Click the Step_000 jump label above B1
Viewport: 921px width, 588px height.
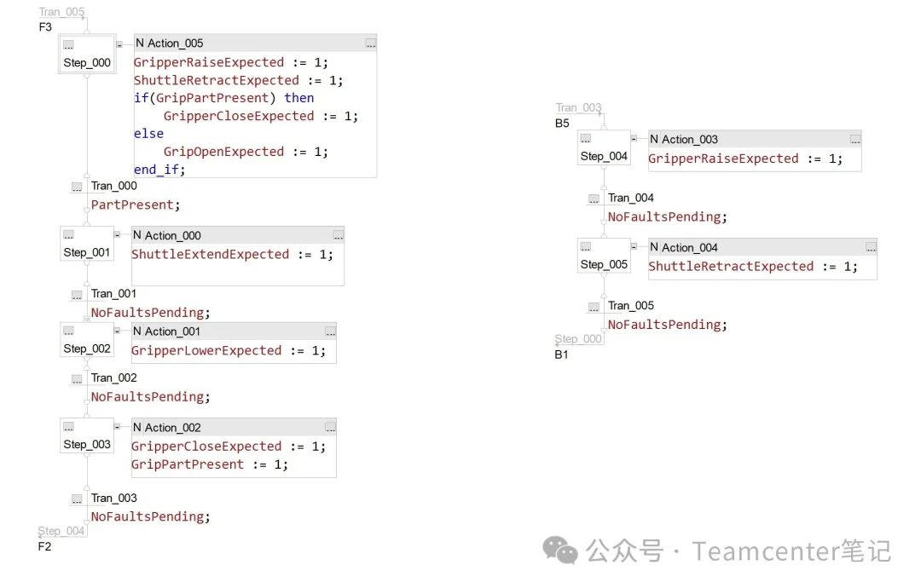[x=579, y=339]
